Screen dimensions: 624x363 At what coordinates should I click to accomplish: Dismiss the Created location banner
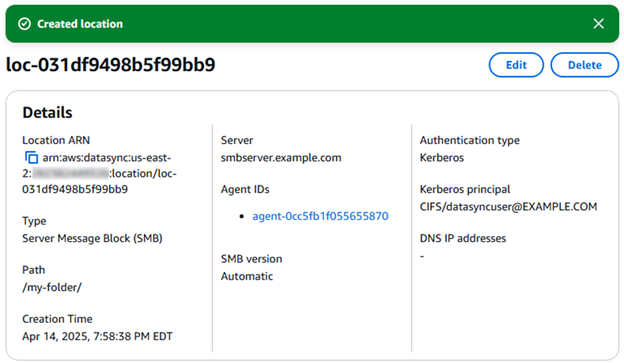coord(599,24)
